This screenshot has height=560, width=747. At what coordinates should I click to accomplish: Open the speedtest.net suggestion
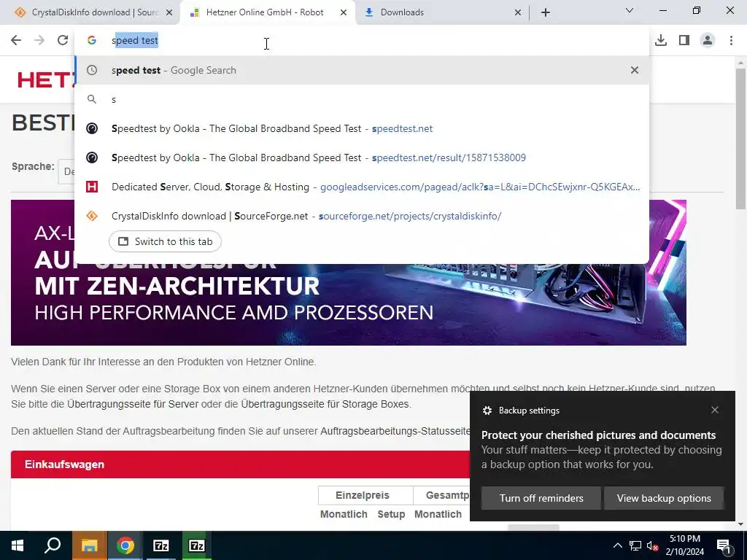click(362, 128)
